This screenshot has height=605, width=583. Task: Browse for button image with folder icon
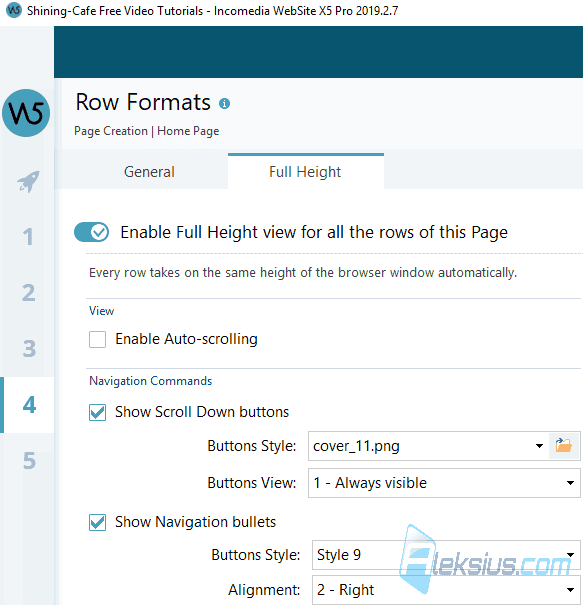[x=564, y=446]
